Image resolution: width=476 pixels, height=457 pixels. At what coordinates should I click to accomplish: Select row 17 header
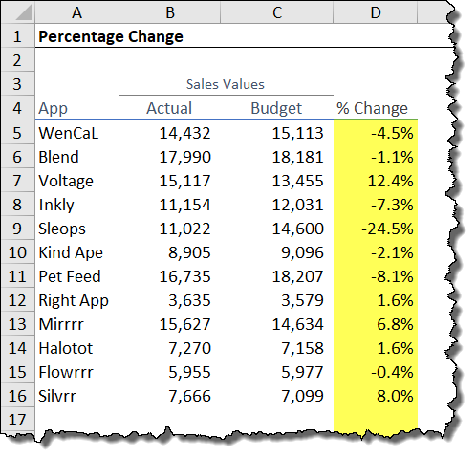(18, 420)
